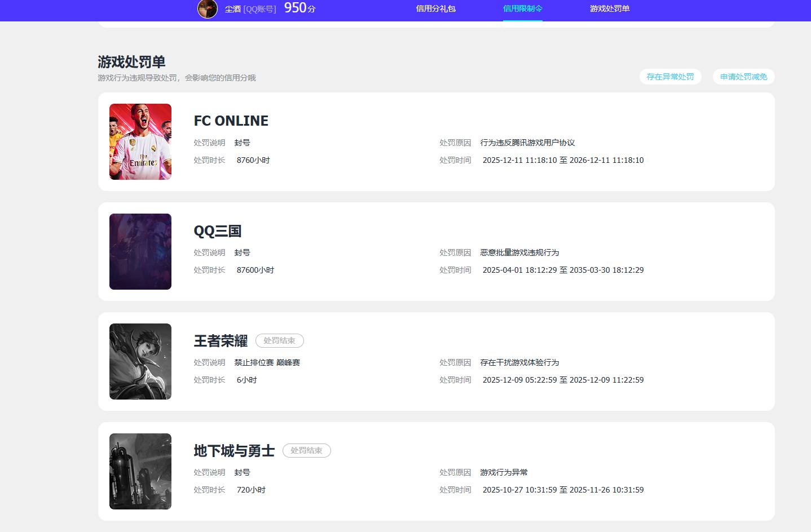Click the FC ONLINE penalty time range

coord(563,160)
